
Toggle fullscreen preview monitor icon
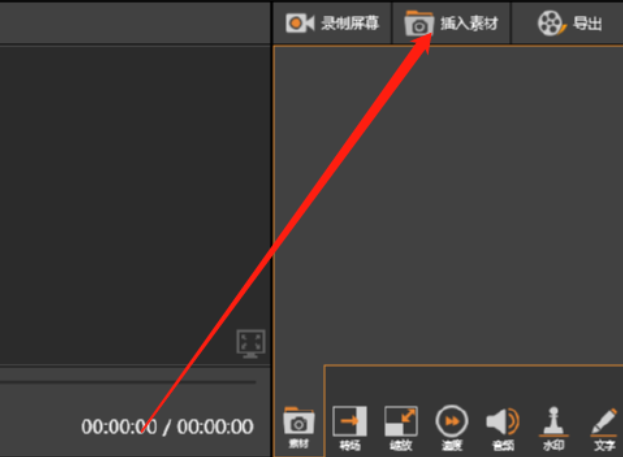(x=251, y=343)
